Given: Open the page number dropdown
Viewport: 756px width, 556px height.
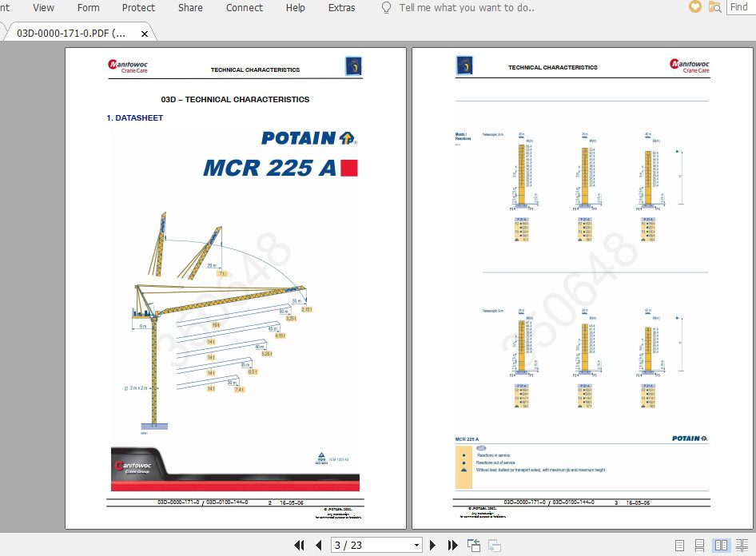Looking at the screenshot, I should [416, 545].
